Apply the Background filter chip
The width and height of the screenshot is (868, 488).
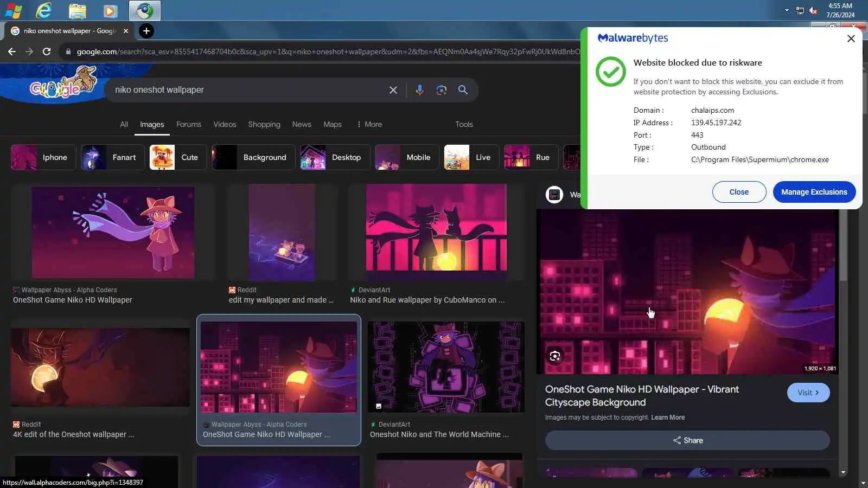253,157
